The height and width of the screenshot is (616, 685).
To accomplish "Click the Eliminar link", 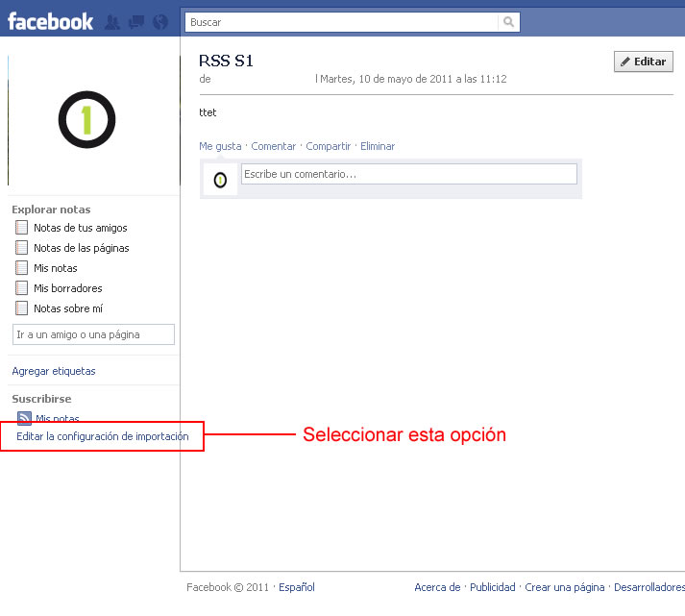I will tap(378, 146).
